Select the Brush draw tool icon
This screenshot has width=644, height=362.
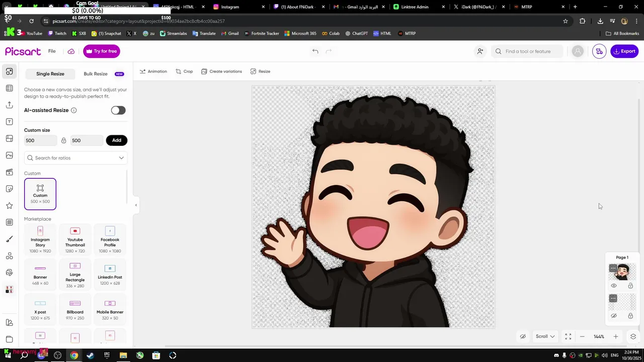9,239
